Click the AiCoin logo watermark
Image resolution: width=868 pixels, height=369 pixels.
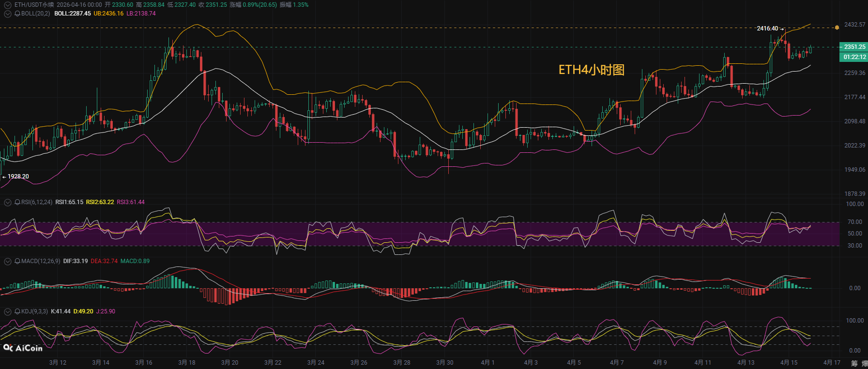click(23, 348)
